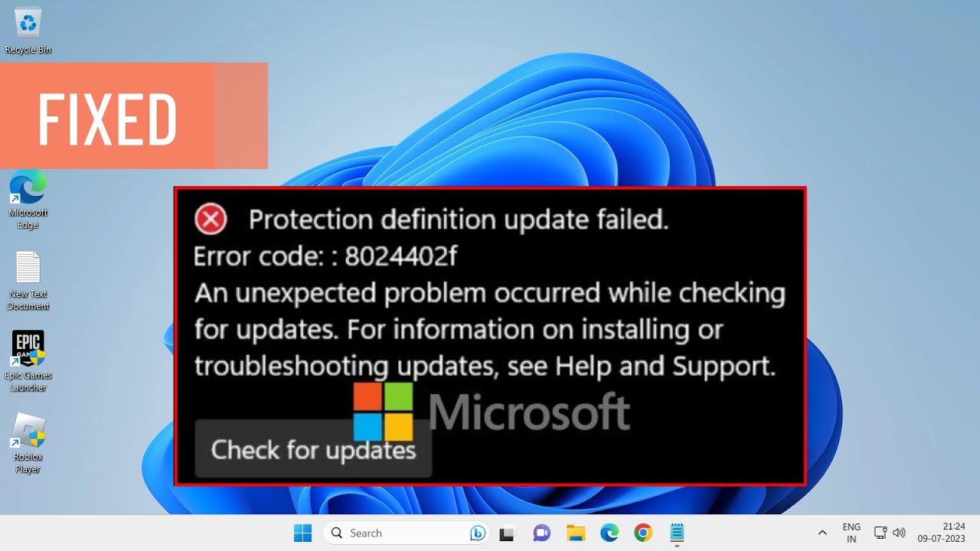Open the clock and date flyout
The height and width of the screenshot is (551, 980).
click(x=942, y=533)
